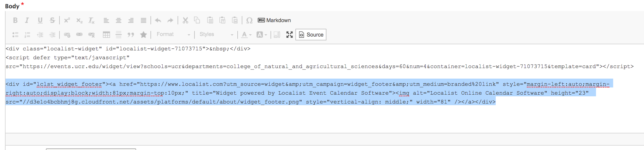This screenshot has height=150, width=644.
Task: Click the Underline icon
Action: tap(40, 20)
